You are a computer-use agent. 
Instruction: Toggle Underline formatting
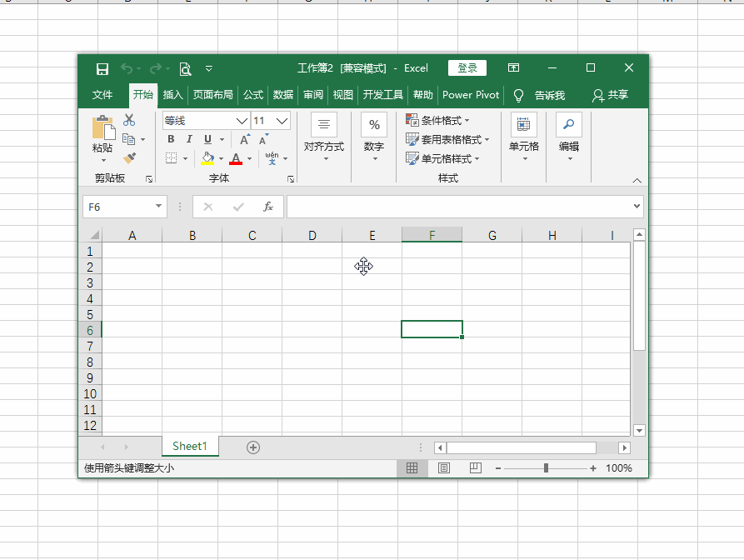coord(207,139)
